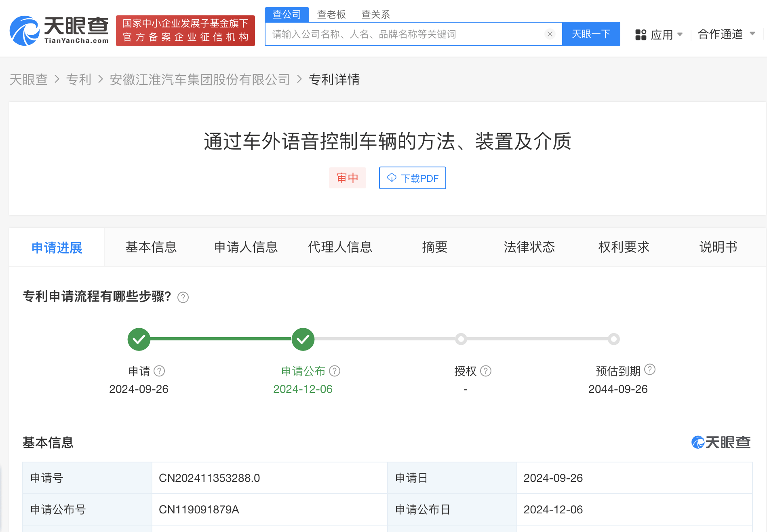The image size is (767, 532).
Task: Click help icon after 专利申请流程有哪些步骤
Action: 183,298
